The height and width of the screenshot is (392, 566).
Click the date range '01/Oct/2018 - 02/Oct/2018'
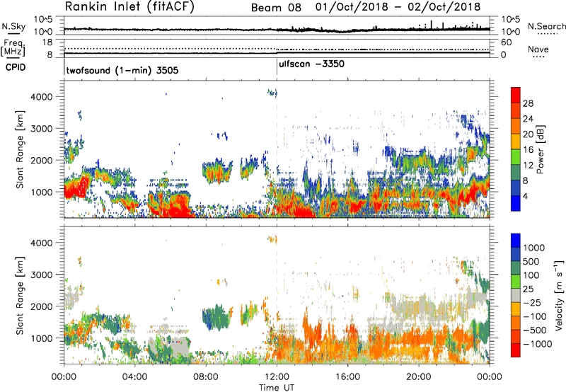pyautogui.click(x=398, y=7)
